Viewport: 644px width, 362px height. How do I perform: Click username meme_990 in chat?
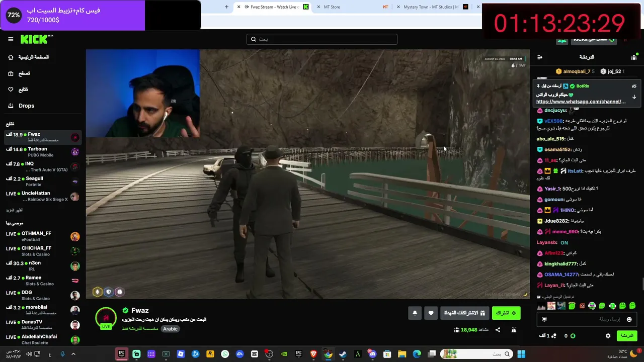point(565,232)
